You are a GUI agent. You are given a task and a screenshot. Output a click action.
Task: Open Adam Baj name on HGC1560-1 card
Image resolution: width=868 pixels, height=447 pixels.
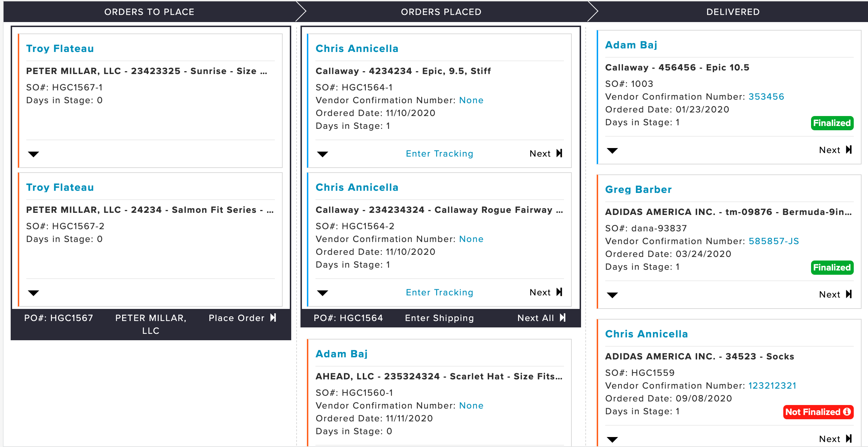click(341, 354)
